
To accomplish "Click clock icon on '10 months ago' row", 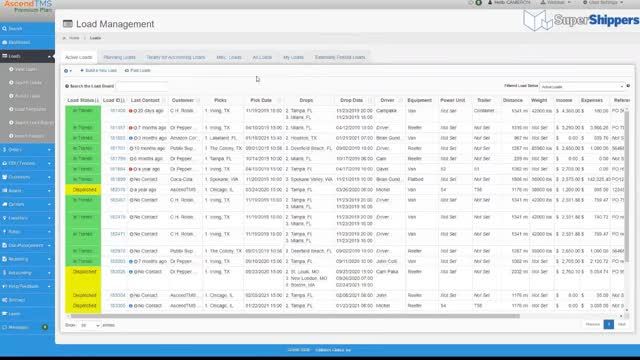I will point(131,149).
